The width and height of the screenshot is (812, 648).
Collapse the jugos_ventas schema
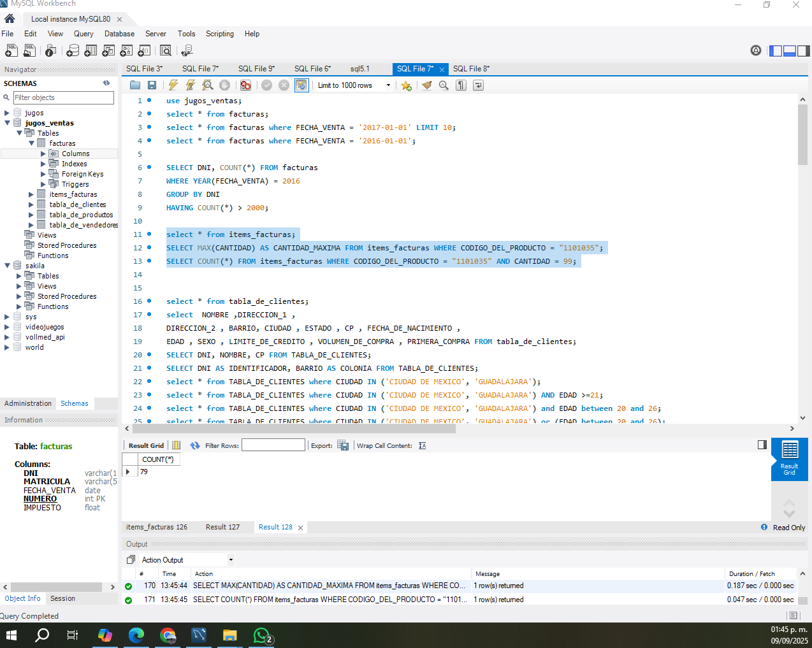7,123
